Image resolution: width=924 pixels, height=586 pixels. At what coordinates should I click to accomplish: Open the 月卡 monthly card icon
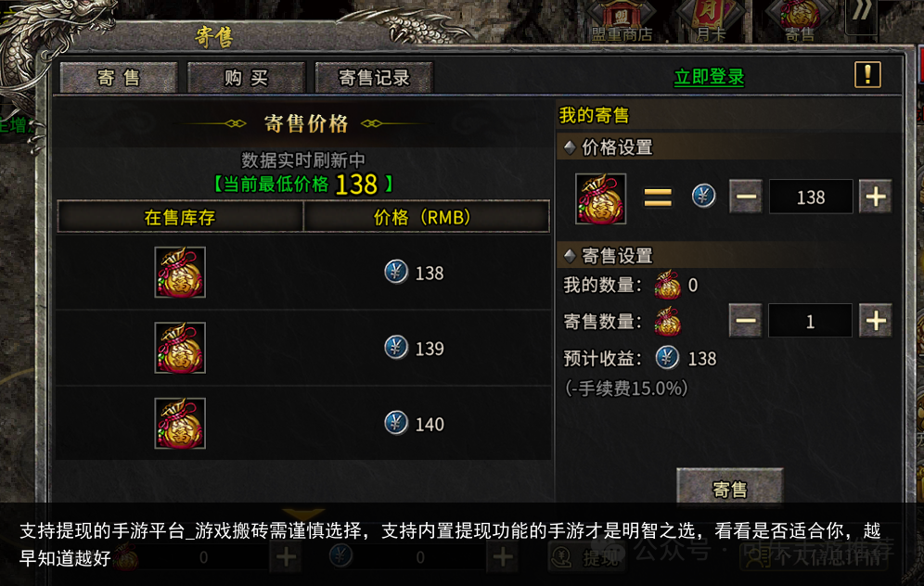pos(711,21)
